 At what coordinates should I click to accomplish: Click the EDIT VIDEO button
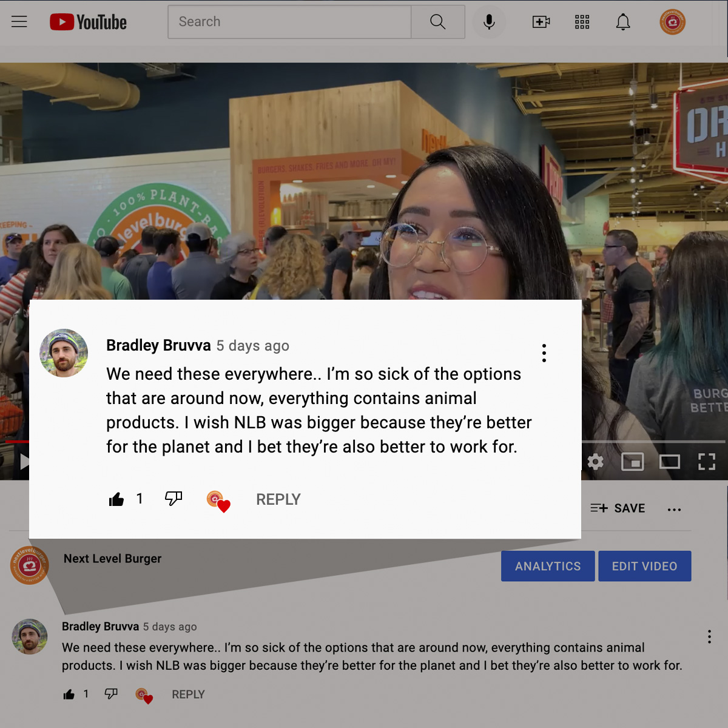coord(644,566)
